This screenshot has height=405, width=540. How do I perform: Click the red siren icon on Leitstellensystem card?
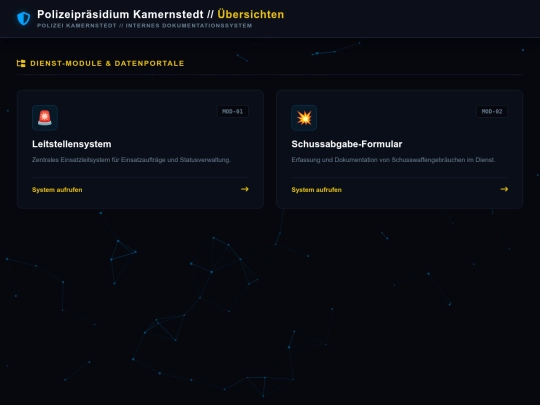point(45,118)
